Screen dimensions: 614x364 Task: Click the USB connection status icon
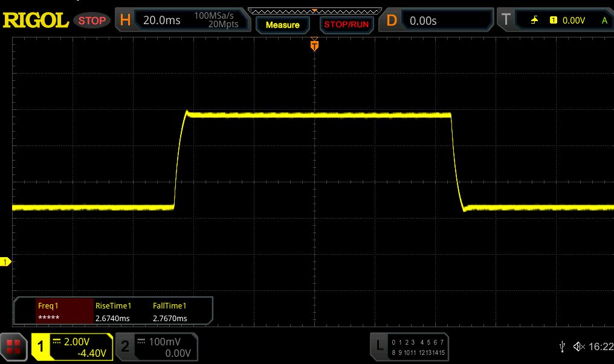point(562,346)
